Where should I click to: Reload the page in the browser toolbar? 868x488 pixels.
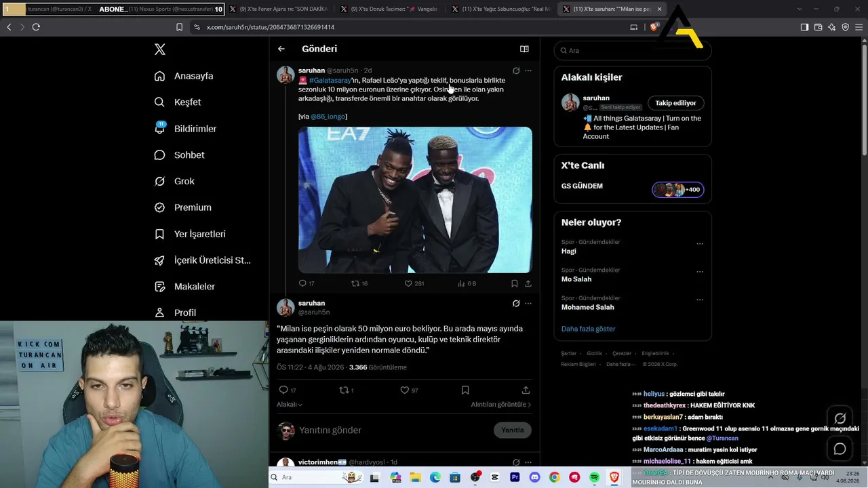coord(36,27)
